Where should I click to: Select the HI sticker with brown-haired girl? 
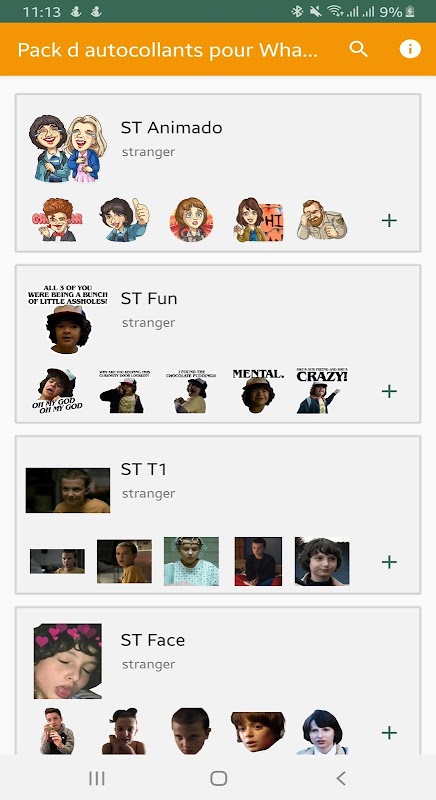pos(259,220)
